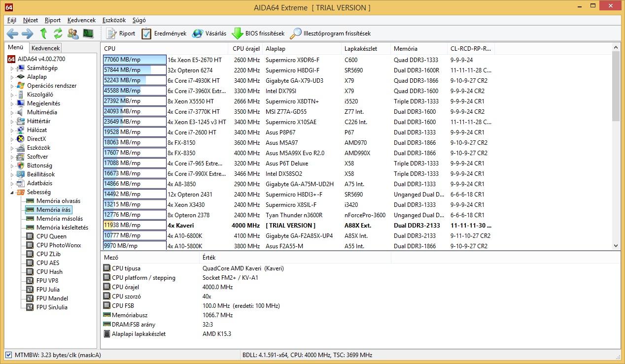Switch to the Kedvencek sidebar tab
Viewport: 625px width, 364px height.
point(45,48)
